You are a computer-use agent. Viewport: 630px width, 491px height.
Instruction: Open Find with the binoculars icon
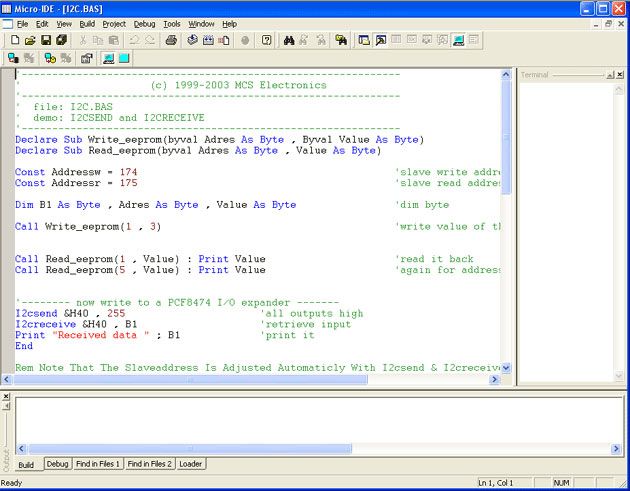(x=288, y=40)
